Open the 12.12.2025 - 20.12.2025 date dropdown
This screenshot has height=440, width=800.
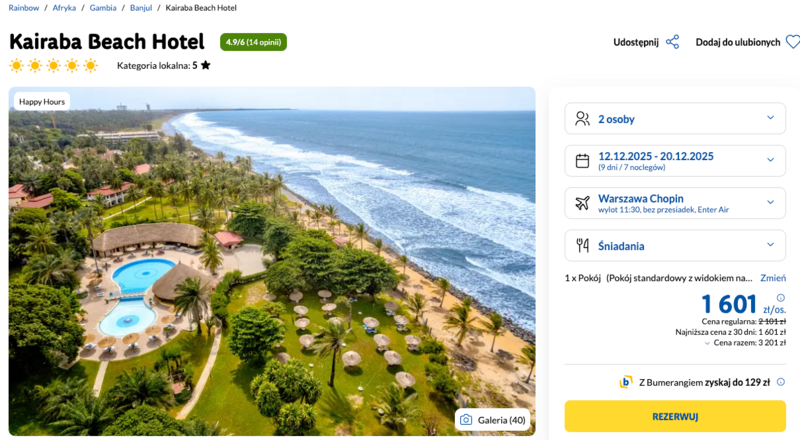point(770,160)
